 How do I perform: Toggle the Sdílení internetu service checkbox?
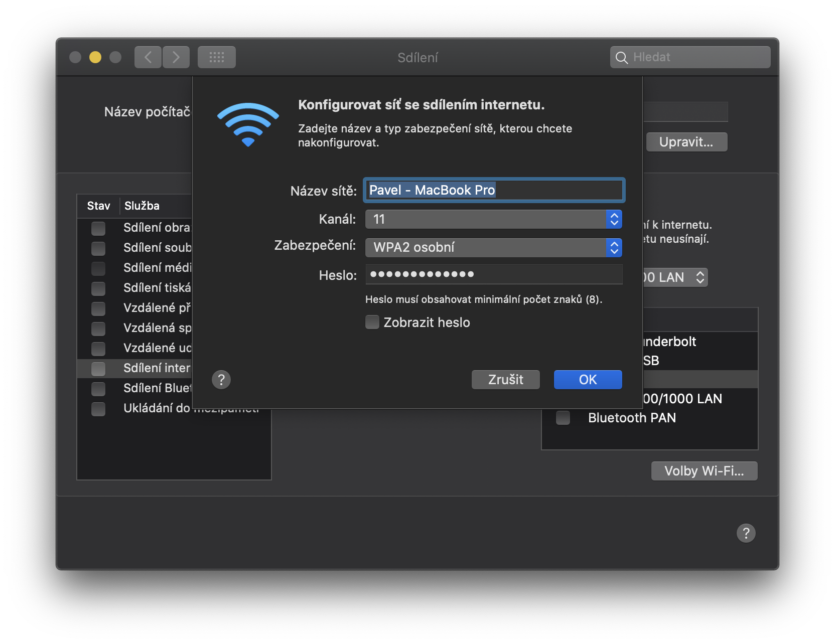tap(98, 369)
